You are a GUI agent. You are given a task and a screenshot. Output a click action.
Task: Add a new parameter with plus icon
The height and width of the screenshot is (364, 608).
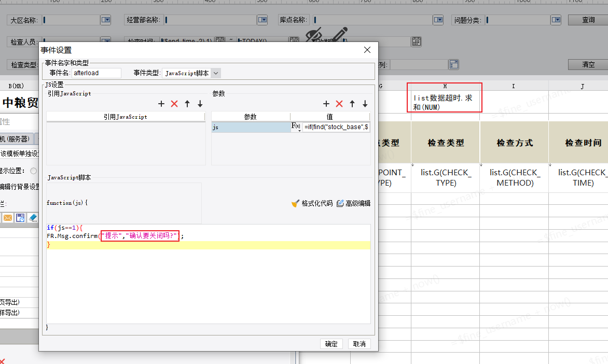(326, 104)
